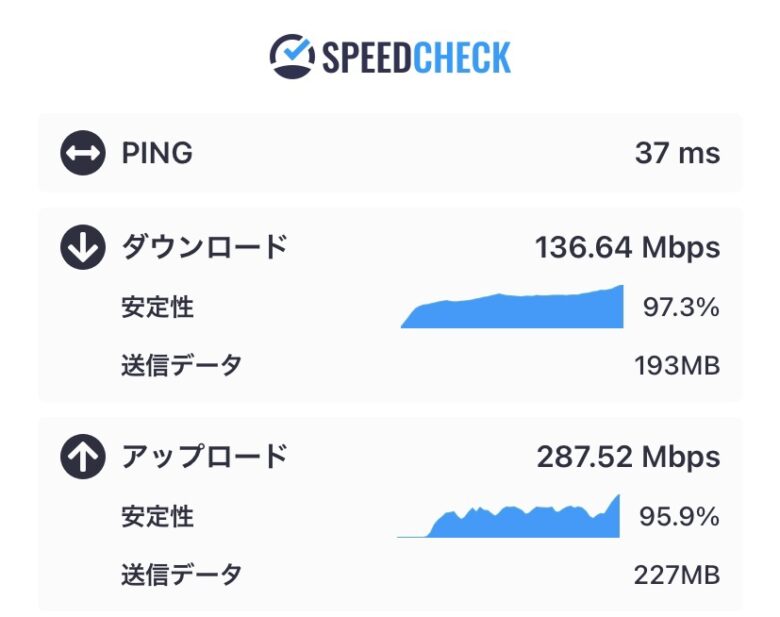This screenshot has width=780, height=617.
Task: Click the 97.3% stability value
Action: (681, 307)
